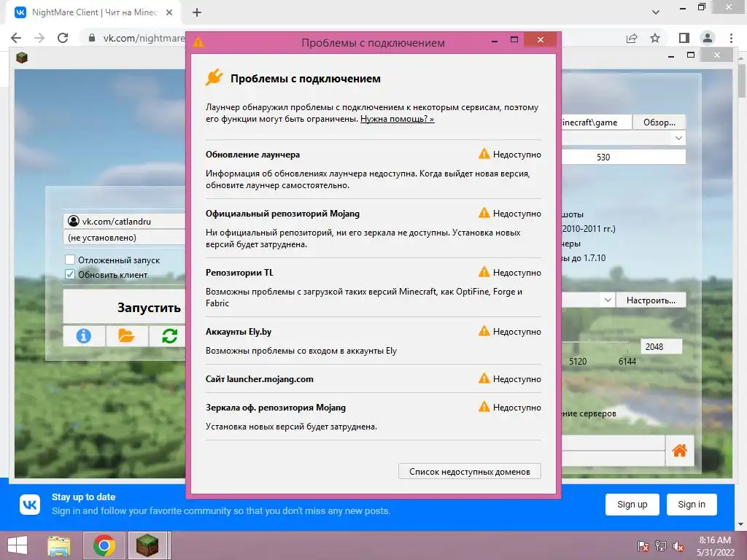Open Chrome profile avatar icon
747x560 pixels.
[x=708, y=38]
